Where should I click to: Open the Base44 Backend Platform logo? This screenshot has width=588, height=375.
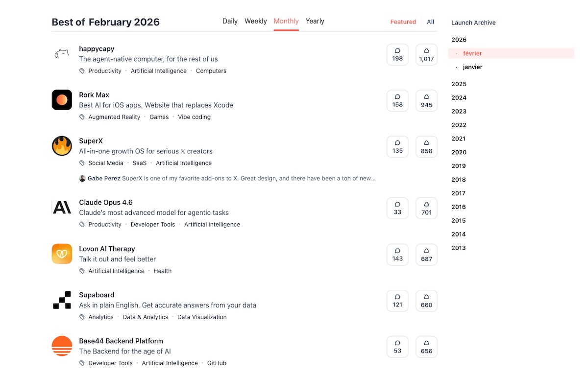tap(62, 346)
